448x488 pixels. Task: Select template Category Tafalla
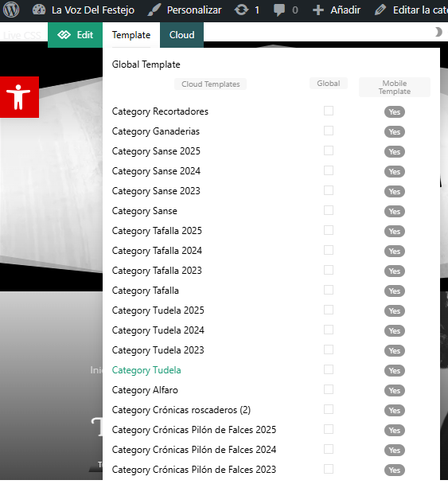coord(146,291)
